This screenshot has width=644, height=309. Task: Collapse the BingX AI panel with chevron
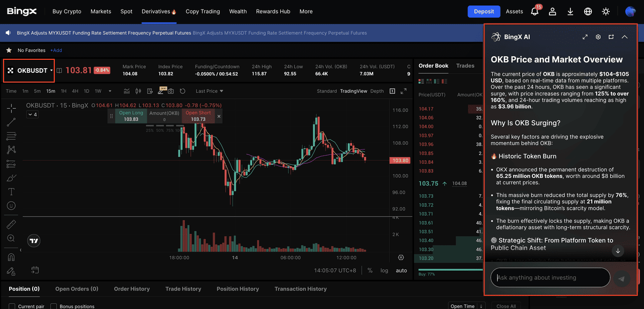point(624,37)
